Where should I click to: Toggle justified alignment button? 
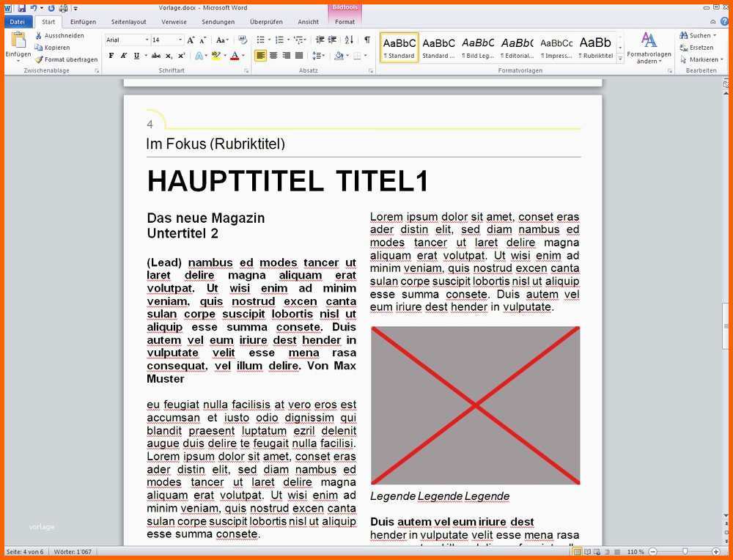299,56
